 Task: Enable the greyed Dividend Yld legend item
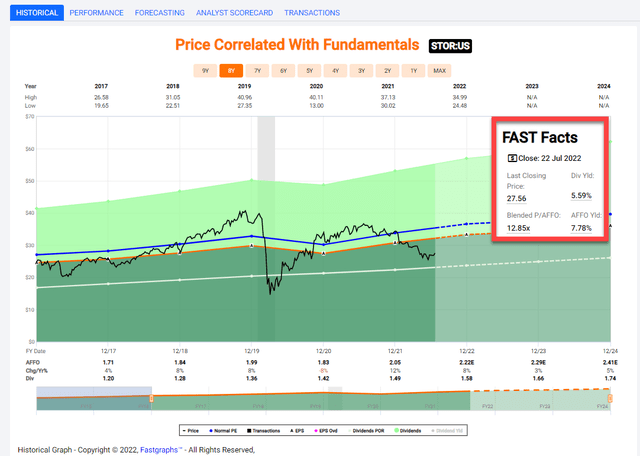[447, 431]
